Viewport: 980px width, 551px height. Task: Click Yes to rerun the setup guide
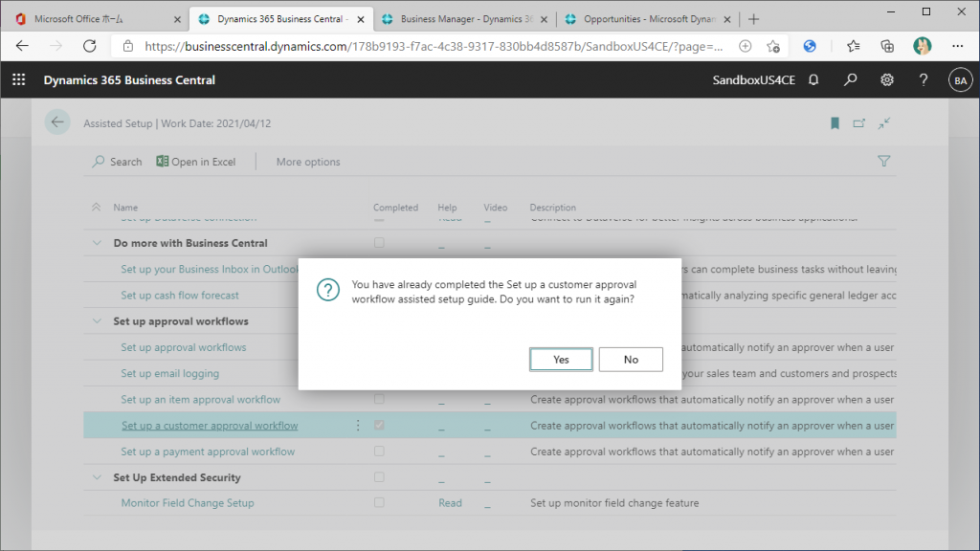561,360
